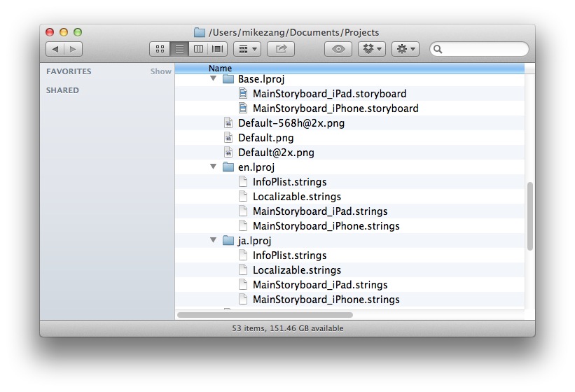Click InfoPlist.strings icon under ja.lproj

243,255
